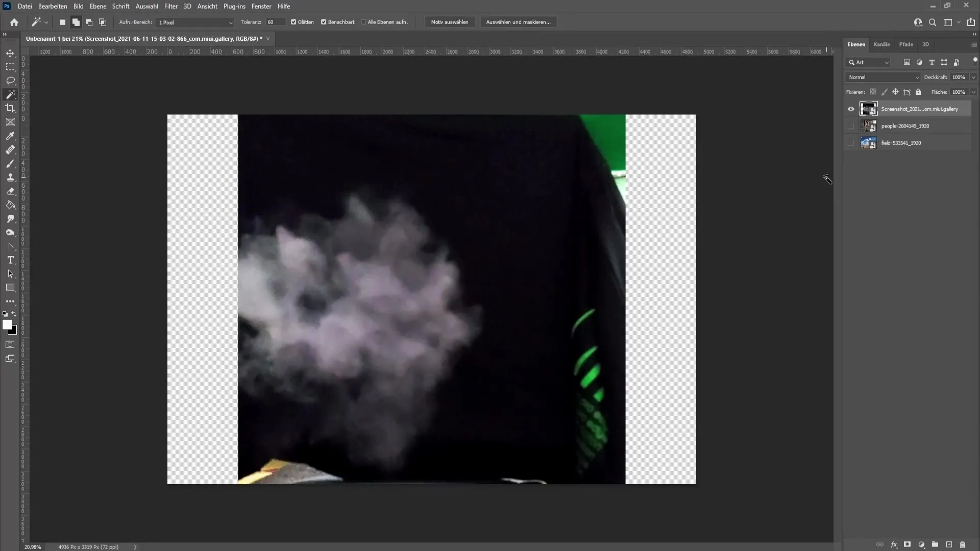Image resolution: width=980 pixels, height=551 pixels.
Task: Toggle visibility of people-2604149_1920 layer
Action: tap(850, 126)
